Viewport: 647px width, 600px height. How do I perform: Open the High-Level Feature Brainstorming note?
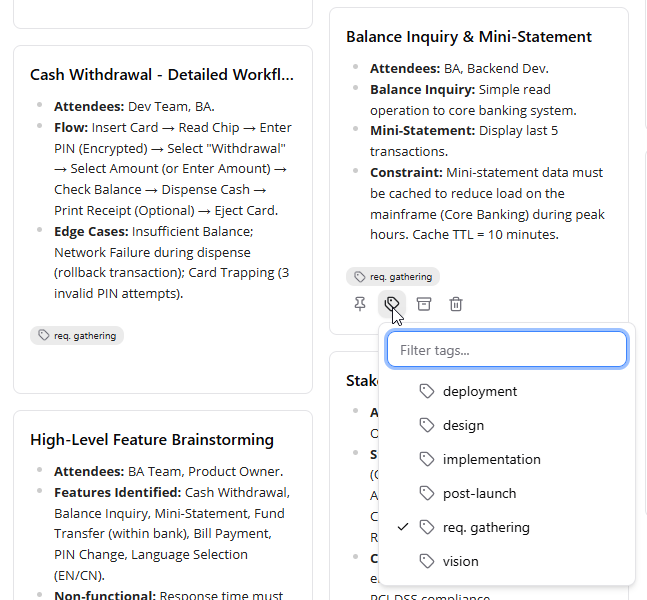point(152,439)
